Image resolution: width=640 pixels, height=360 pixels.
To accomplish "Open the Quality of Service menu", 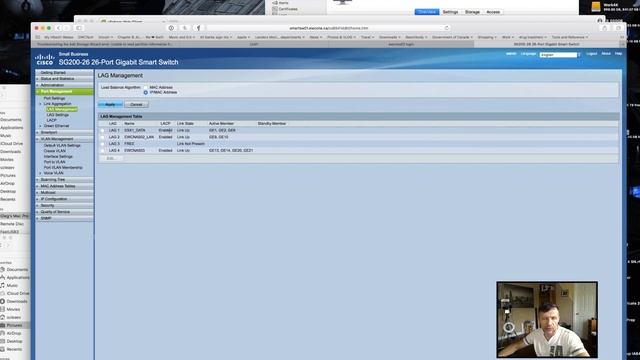I will (64, 212).
